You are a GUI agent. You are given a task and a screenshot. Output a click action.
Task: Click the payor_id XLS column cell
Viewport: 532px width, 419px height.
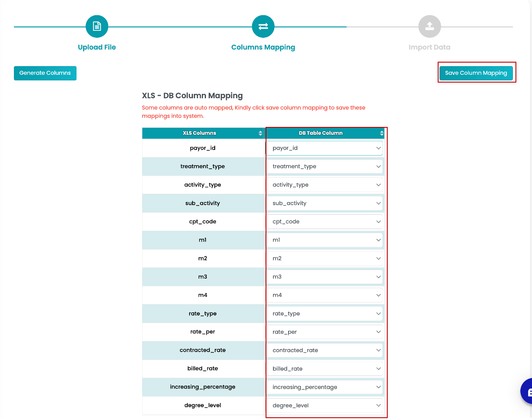[203, 148]
